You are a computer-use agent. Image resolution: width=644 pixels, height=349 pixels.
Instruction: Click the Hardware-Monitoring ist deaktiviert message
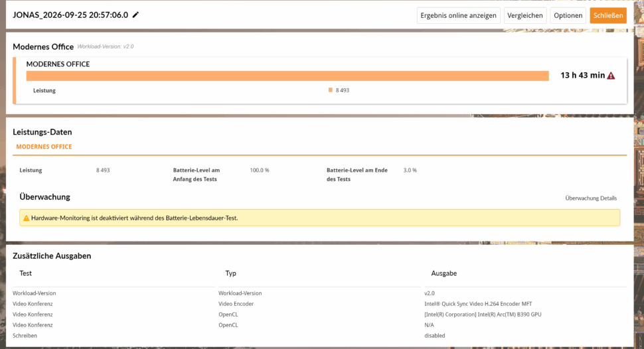pos(134,218)
